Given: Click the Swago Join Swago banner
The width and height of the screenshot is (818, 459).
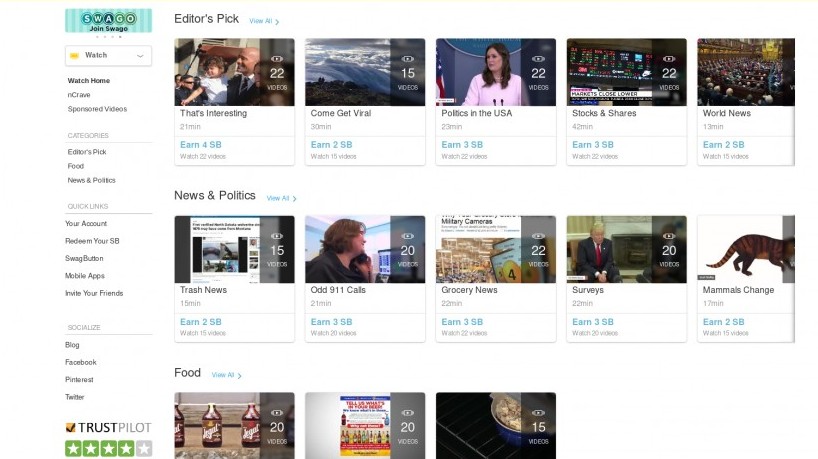Looking at the screenshot, I should (109, 21).
